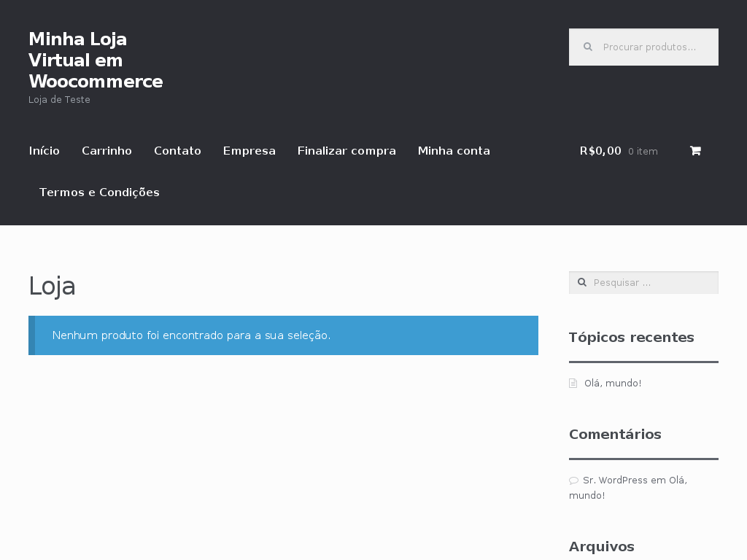Click site title "Minha Loja Virtual em Woocommerce"
This screenshot has width=747, height=560.
pyautogui.click(x=96, y=61)
